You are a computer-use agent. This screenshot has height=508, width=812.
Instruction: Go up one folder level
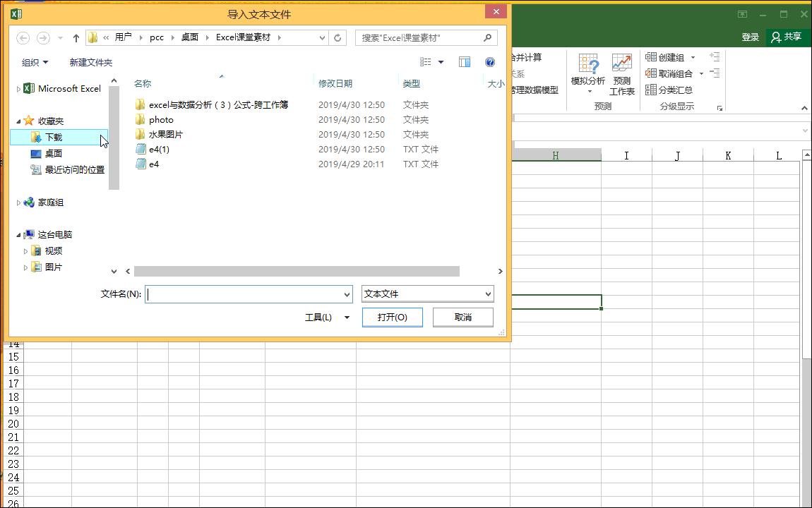pos(76,38)
